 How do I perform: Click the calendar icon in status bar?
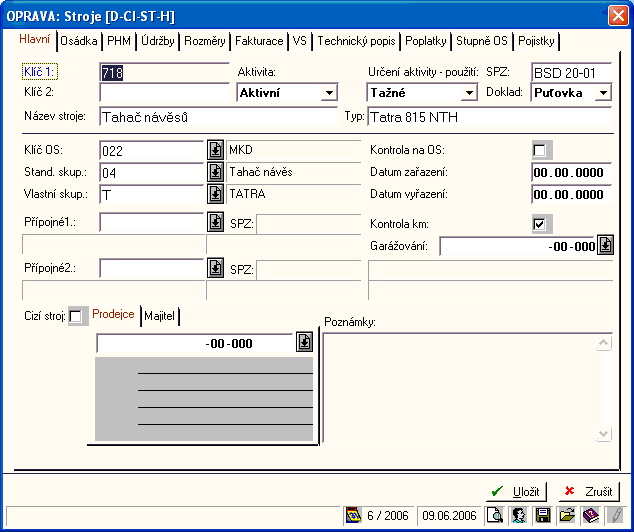tap(353, 515)
